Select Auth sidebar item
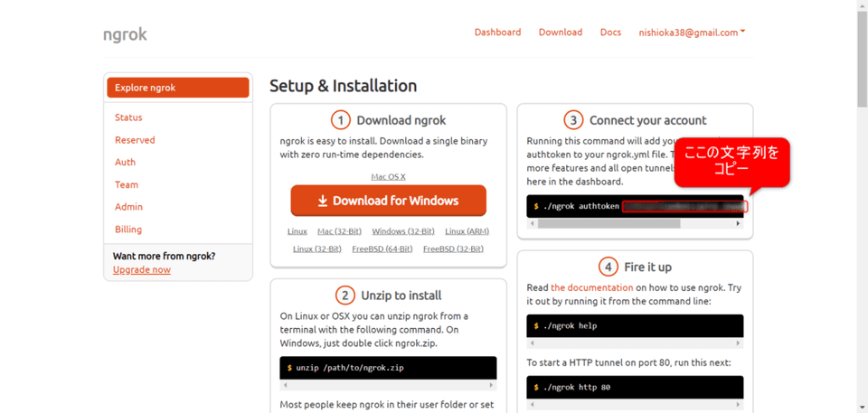The image size is (868, 413). coord(125,163)
